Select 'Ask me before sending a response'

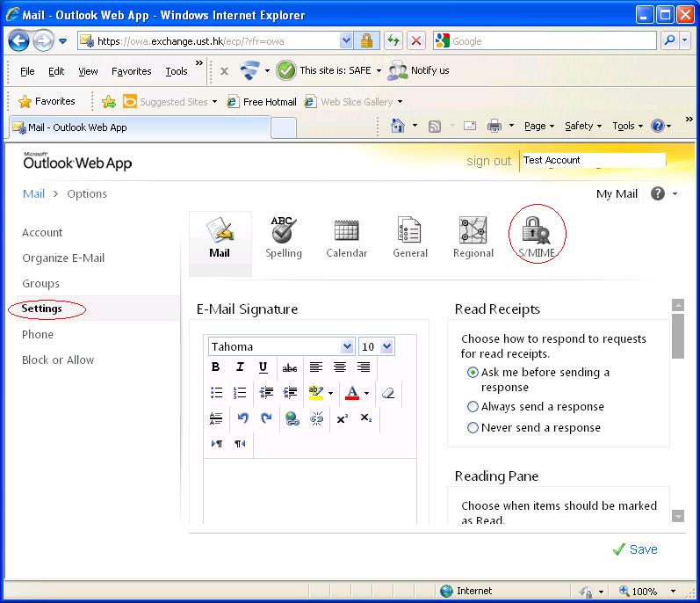[473, 373]
